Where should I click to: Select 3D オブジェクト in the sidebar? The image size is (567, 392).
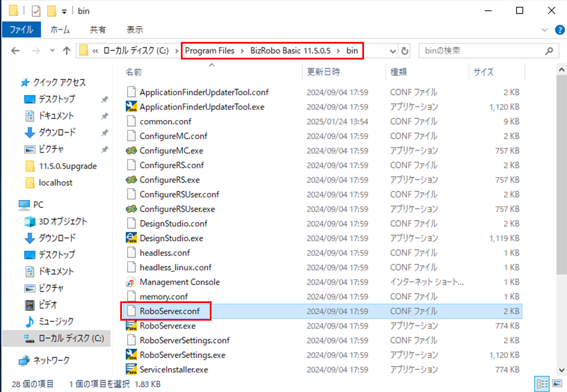click(56, 221)
